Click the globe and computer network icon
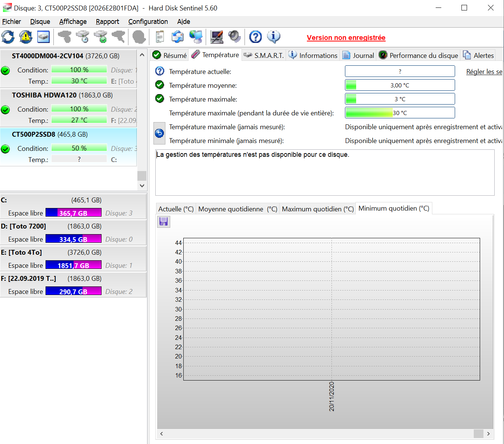Screen dimensions: 504x444 point(196,37)
